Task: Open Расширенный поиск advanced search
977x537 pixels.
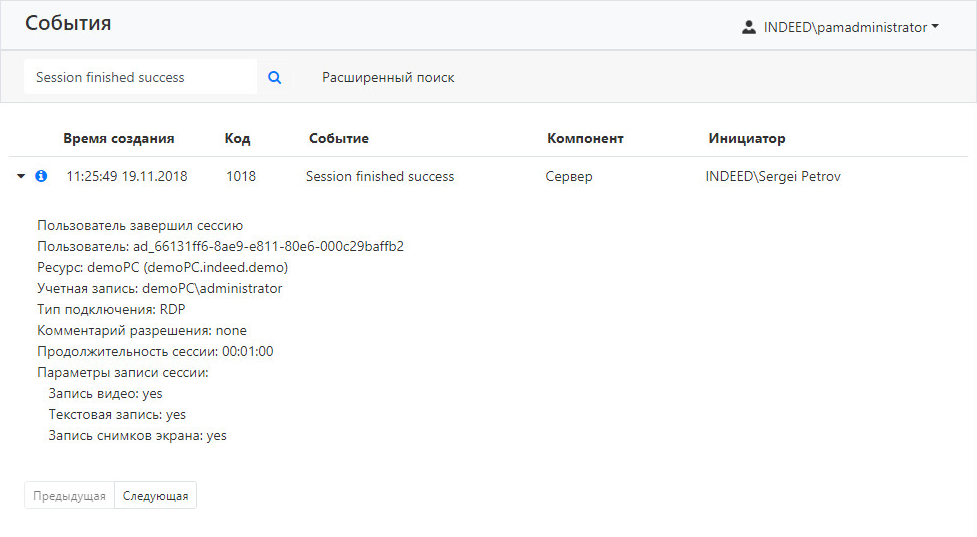Action: tap(388, 77)
